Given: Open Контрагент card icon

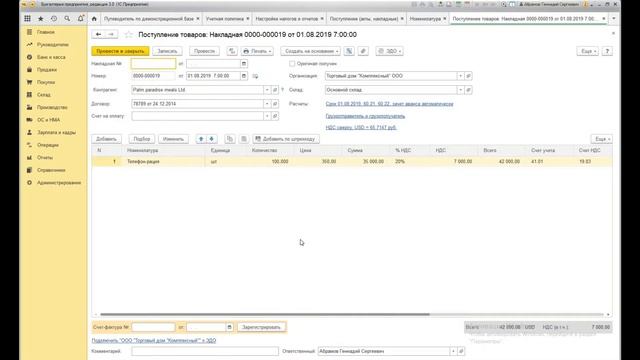Looking at the screenshot, I should (275, 90).
